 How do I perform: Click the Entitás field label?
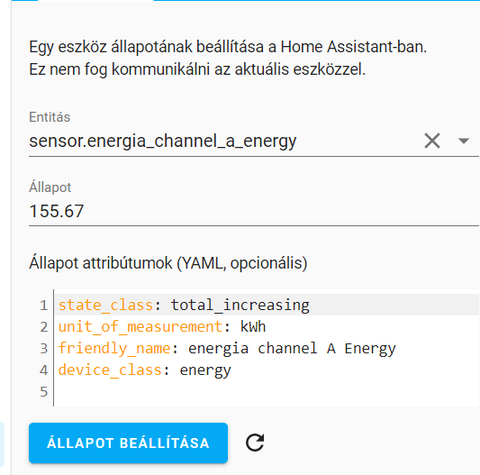coord(50,117)
